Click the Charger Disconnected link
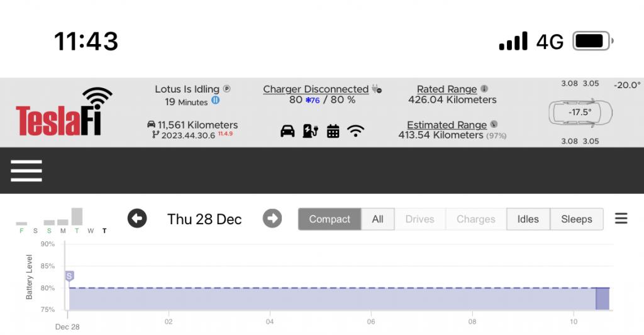The image size is (644, 335). tap(316, 89)
